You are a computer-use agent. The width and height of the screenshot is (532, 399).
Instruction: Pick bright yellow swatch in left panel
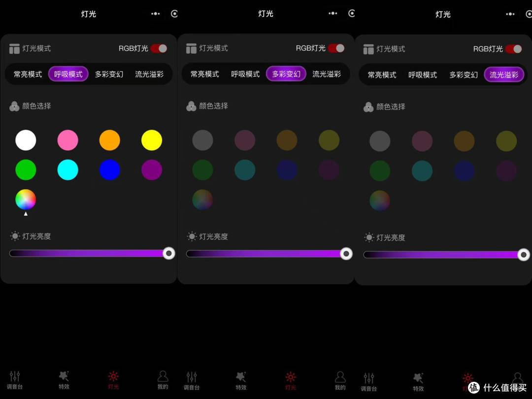point(152,140)
